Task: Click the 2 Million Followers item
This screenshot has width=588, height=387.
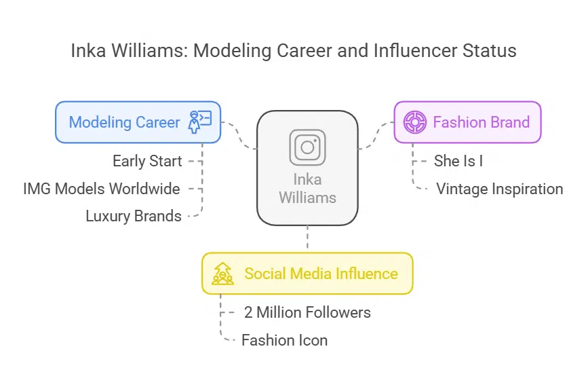Action: pyautogui.click(x=307, y=313)
